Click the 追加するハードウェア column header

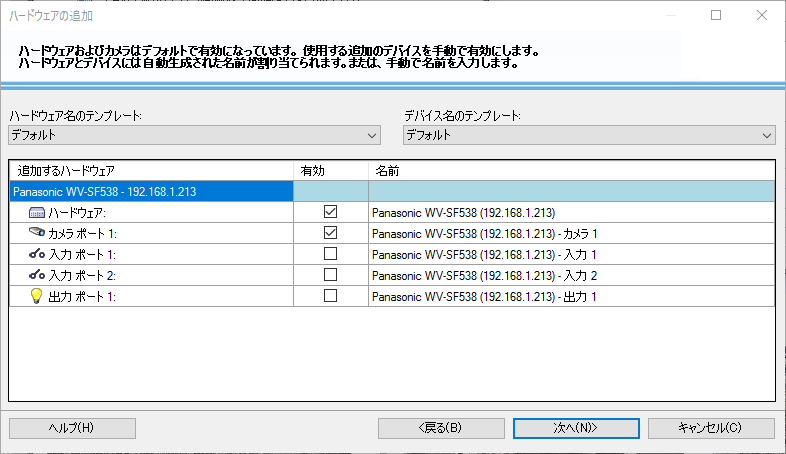pyautogui.click(x=151, y=171)
